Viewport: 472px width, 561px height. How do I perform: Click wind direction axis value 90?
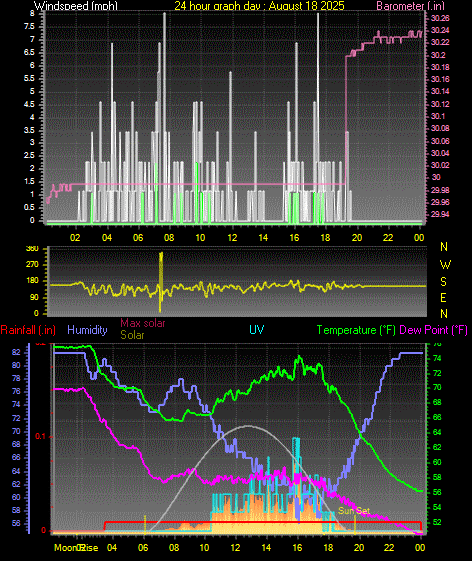34,298
